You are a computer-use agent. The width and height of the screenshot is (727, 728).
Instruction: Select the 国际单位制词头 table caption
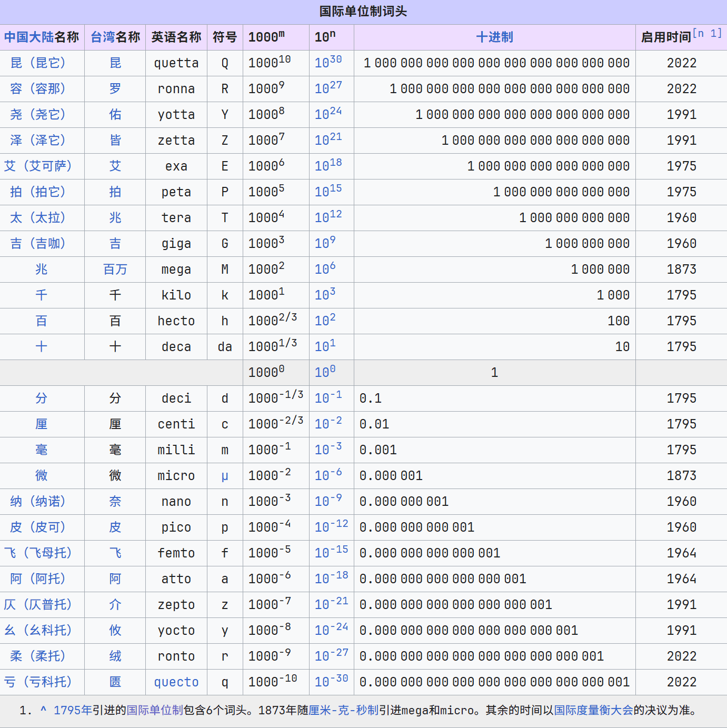(x=363, y=12)
